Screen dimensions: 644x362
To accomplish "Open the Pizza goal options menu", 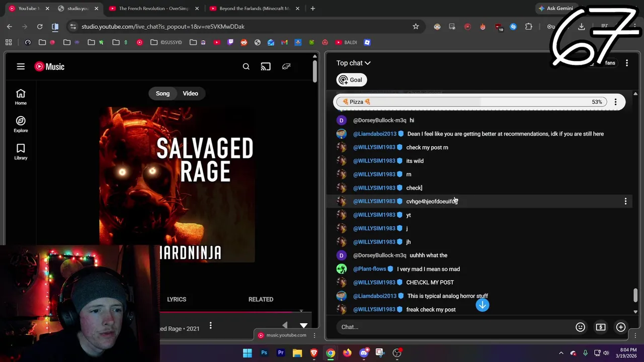I will 615,102.
